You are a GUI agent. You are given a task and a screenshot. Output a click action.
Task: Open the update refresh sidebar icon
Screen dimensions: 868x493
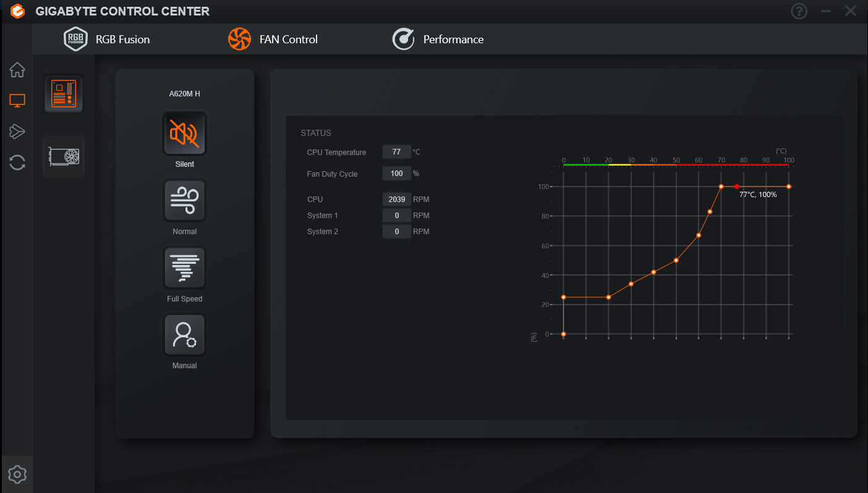tap(17, 162)
